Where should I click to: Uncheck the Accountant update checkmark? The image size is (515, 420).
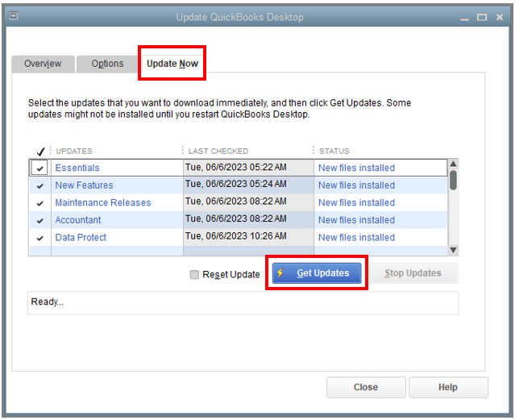click(39, 221)
